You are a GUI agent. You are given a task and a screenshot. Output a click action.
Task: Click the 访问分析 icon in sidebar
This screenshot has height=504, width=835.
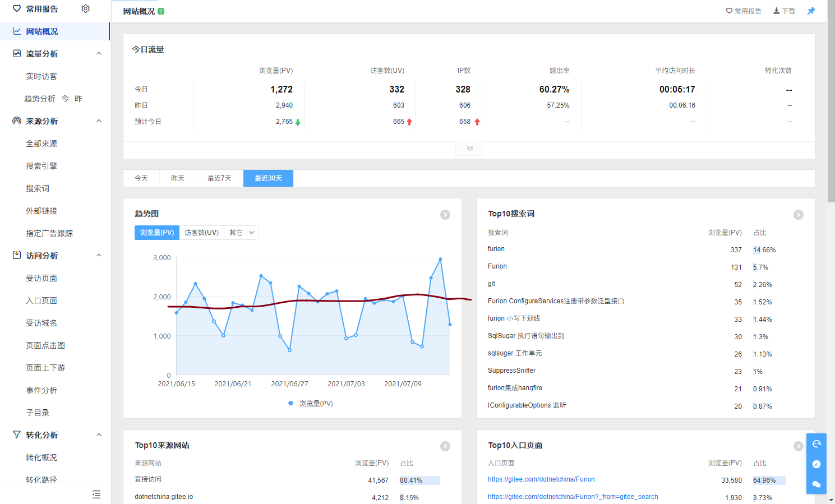click(17, 256)
